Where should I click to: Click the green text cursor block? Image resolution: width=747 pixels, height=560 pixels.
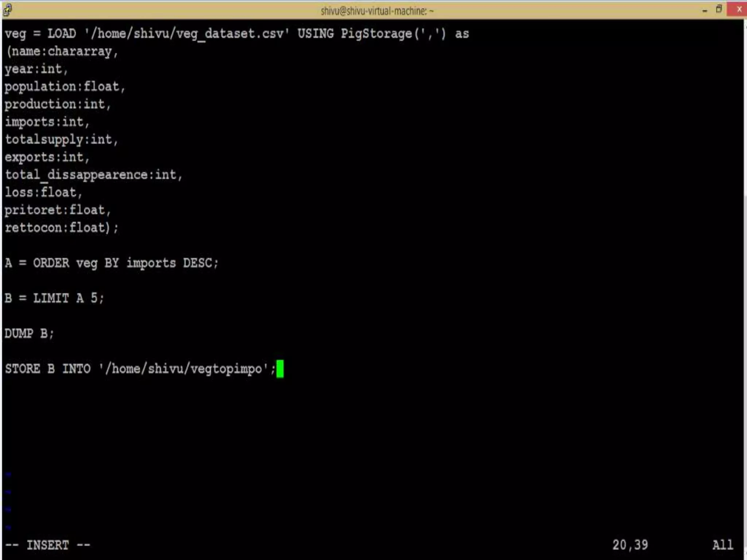280,369
